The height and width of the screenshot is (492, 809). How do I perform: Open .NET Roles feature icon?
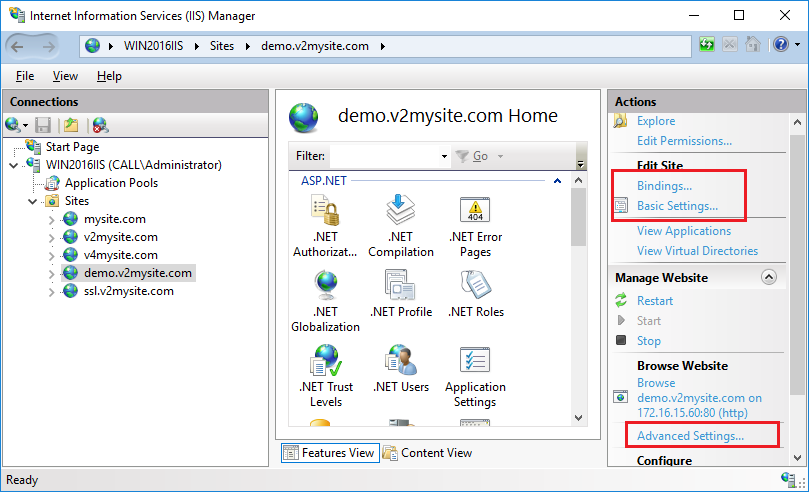(476, 285)
